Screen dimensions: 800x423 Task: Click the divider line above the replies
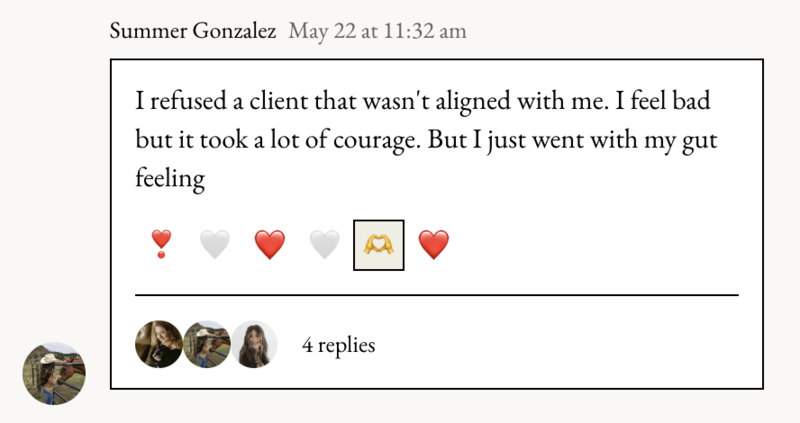pyautogui.click(x=437, y=295)
